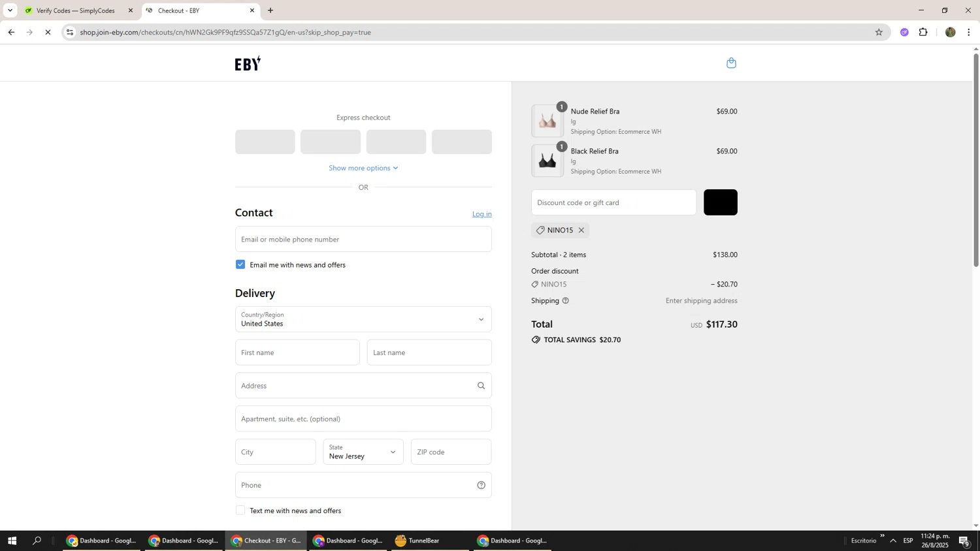This screenshot has height=551, width=980.
Task: Open the shopping bag cart icon
Action: 731,63
